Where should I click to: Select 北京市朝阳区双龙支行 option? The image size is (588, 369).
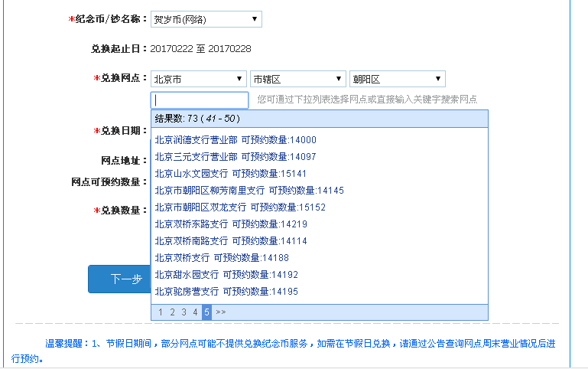tap(239, 207)
